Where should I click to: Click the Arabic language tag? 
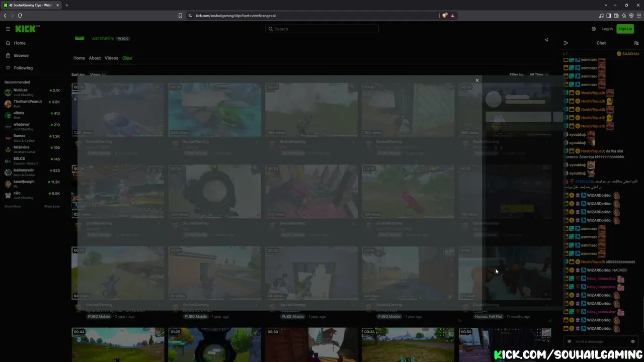click(123, 39)
